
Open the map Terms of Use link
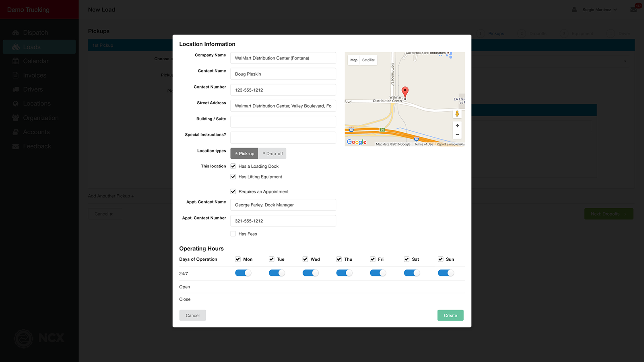pyautogui.click(x=424, y=144)
